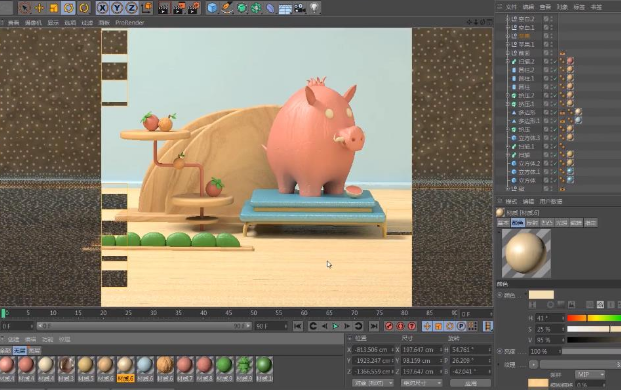Viewport: 621px width, 390px height.
Task: Add a cube primitive from toolbar
Action: point(212,8)
